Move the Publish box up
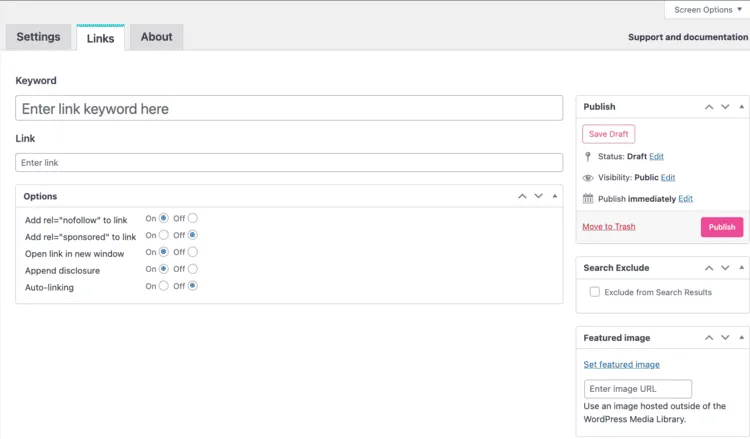The width and height of the screenshot is (750, 439). [x=709, y=107]
